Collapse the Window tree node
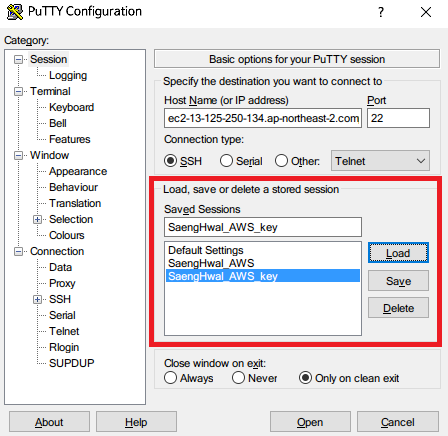The height and width of the screenshot is (436, 448). (18, 156)
